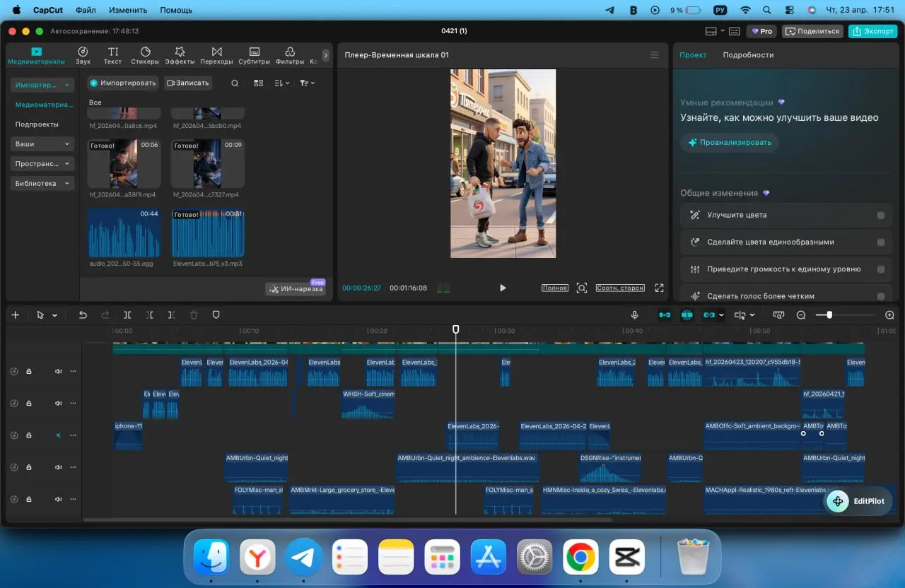Screen dimensions: 905x588
Task: Open the media sort dropdown
Action: pos(281,83)
